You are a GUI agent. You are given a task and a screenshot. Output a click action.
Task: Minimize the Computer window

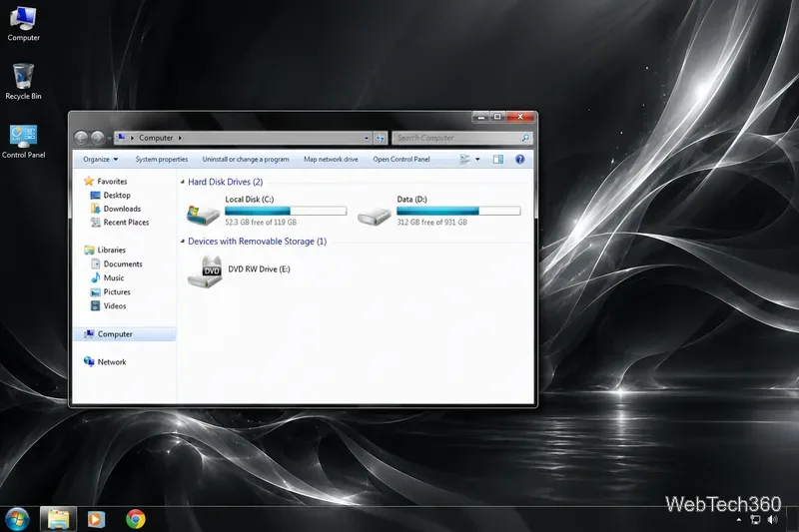coord(481,117)
